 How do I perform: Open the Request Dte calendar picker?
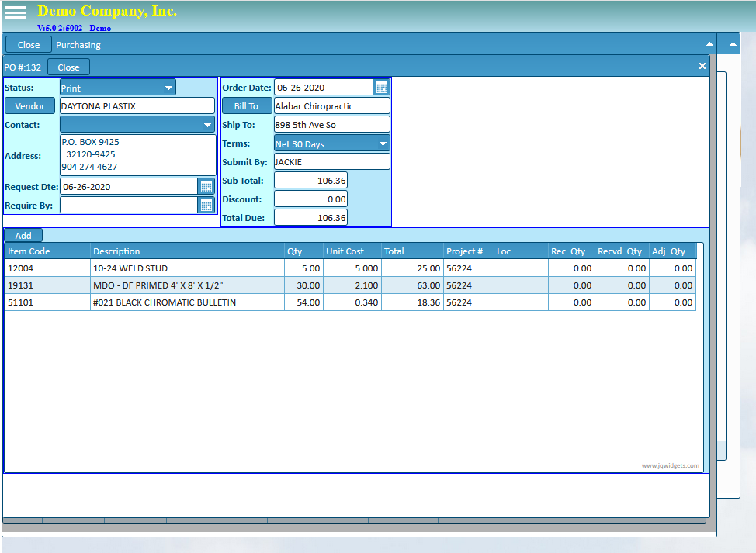(206, 187)
